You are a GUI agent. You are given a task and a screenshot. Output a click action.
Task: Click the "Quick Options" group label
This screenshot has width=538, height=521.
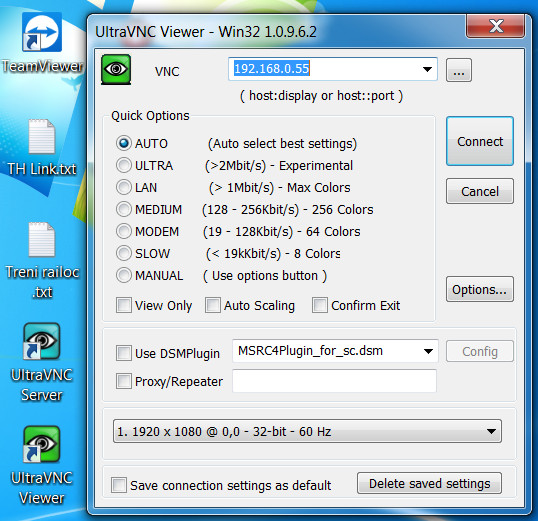click(x=150, y=116)
